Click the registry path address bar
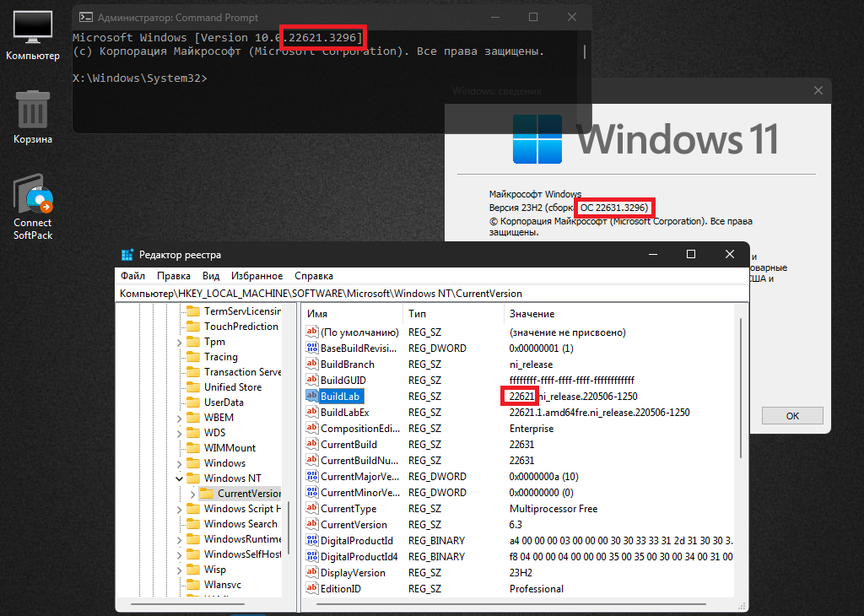The width and height of the screenshot is (864, 616). 432,293
